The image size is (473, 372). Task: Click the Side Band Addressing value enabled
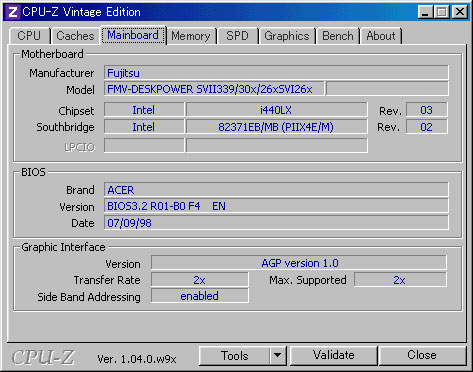(200, 296)
